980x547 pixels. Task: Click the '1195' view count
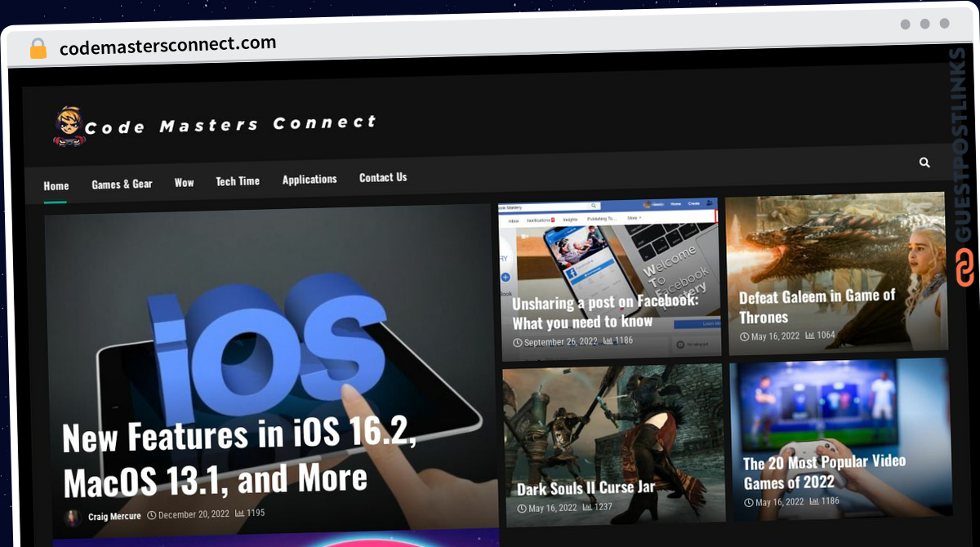(x=256, y=513)
